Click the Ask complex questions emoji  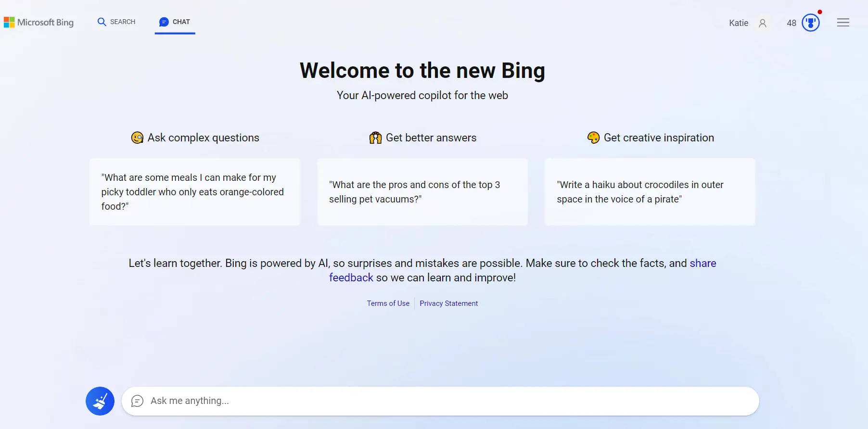137,138
